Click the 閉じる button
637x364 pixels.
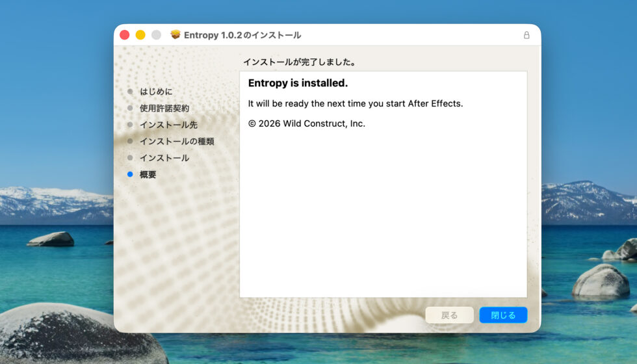pyautogui.click(x=503, y=315)
